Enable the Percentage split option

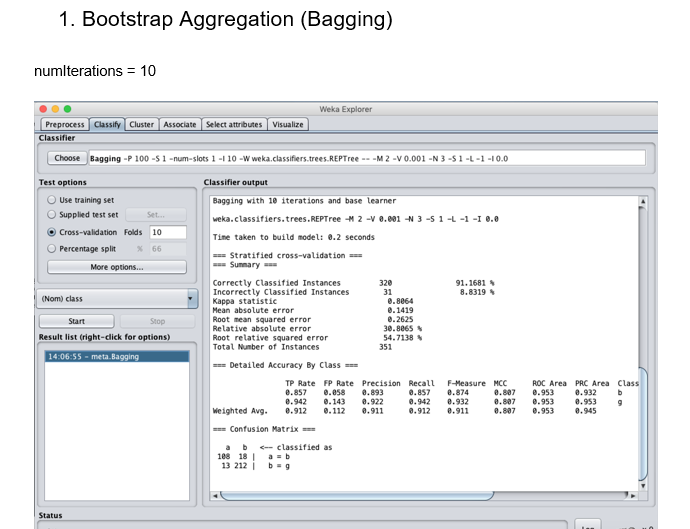click(x=52, y=248)
